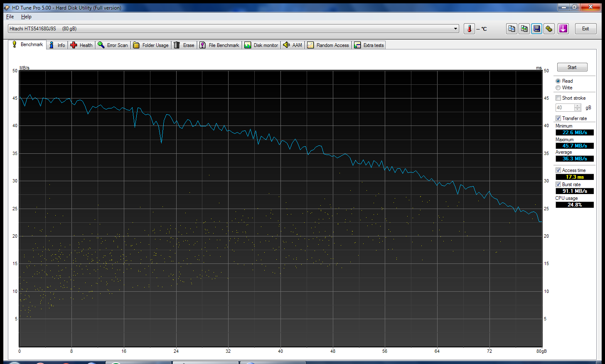The width and height of the screenshot is (605, 364).
Task: Open the File menu
Action: (10, 17)
